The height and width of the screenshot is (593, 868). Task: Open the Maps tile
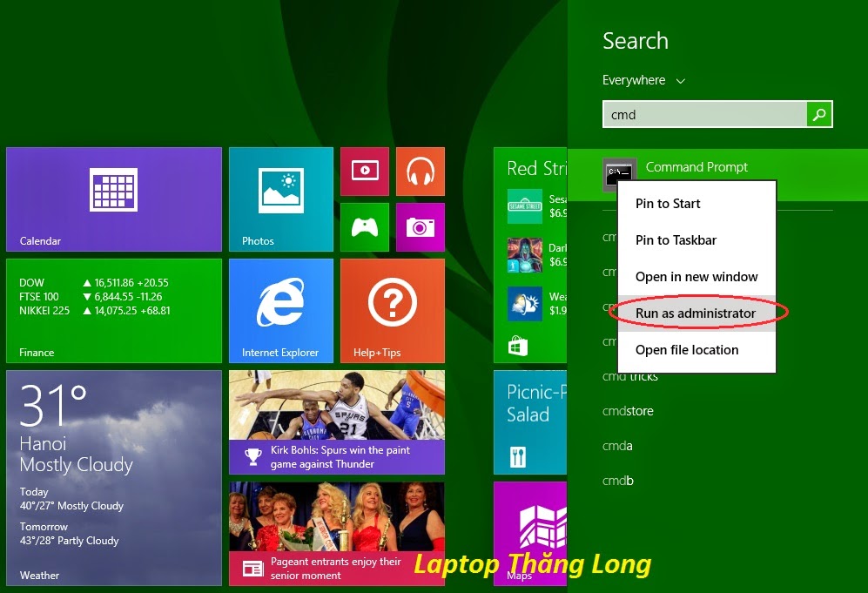point(530,533)
